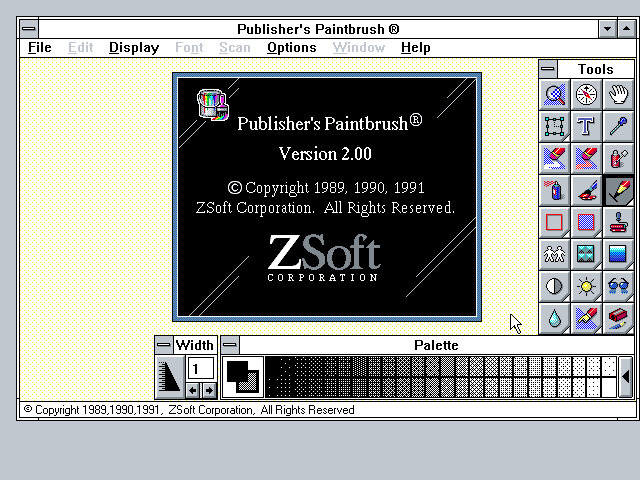Screen dimensions: 640x480
Task: Open the Width panel control menu
Action: pyautogui.click(x=164, y=345)
